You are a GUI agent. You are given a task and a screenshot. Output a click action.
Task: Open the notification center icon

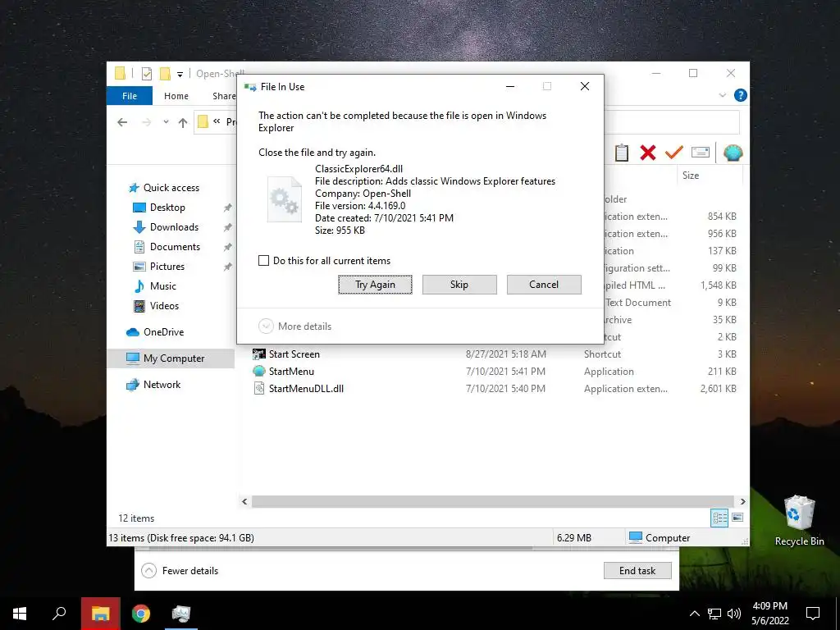813,614
